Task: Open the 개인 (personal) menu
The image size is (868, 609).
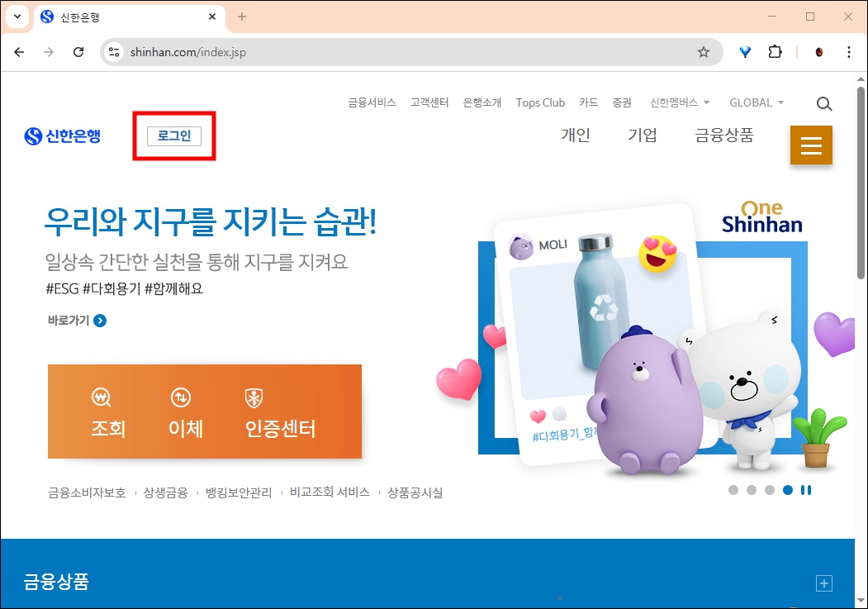Action: (x=576, y=136)
